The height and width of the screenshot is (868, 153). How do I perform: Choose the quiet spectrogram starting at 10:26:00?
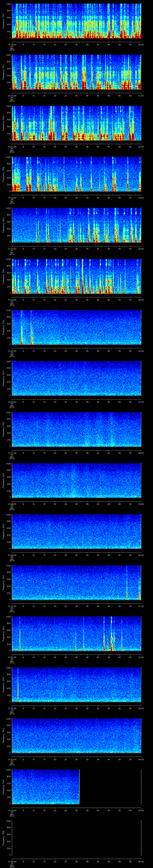(x=77, y=378)
